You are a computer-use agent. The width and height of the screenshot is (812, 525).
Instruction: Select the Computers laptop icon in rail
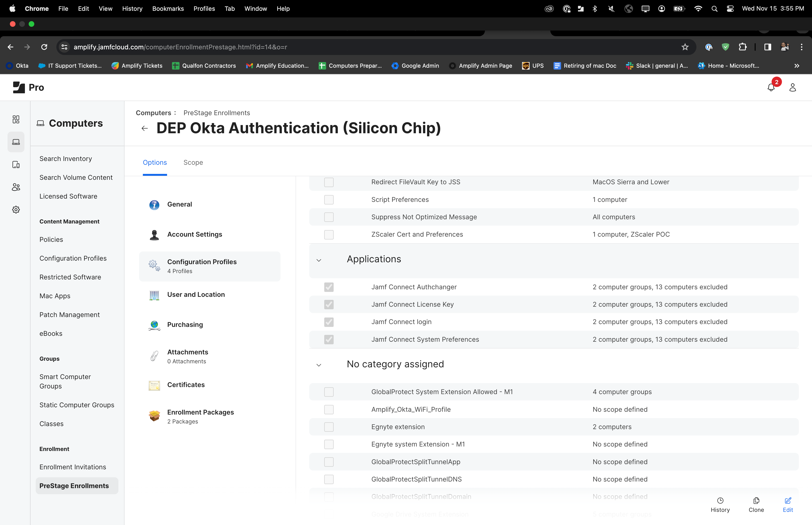(x=16, y=142)
